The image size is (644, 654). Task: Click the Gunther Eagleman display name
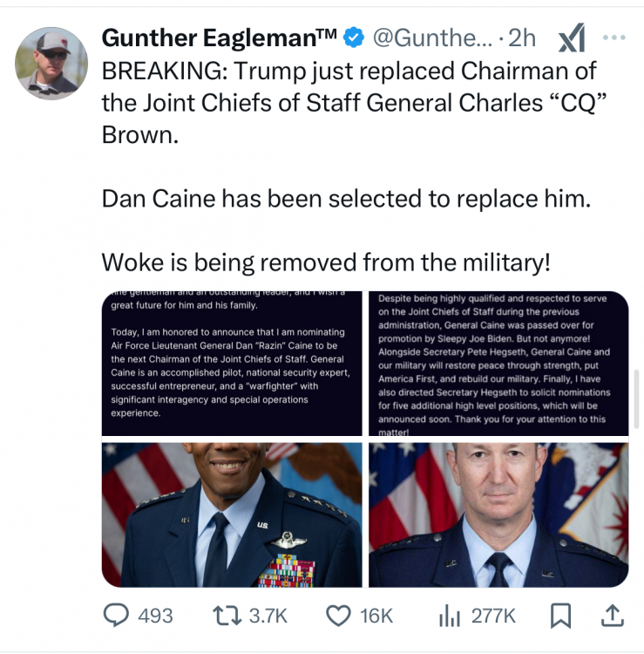[x=220, y=38]
